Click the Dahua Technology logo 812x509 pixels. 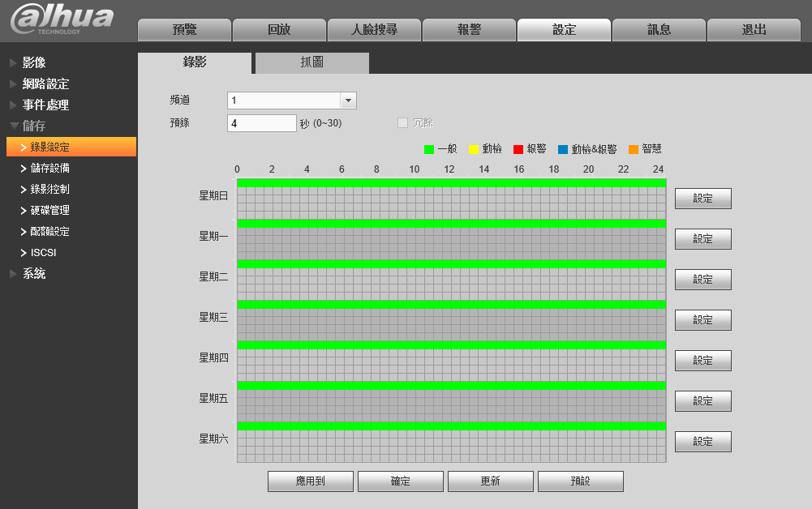point(62,19)
